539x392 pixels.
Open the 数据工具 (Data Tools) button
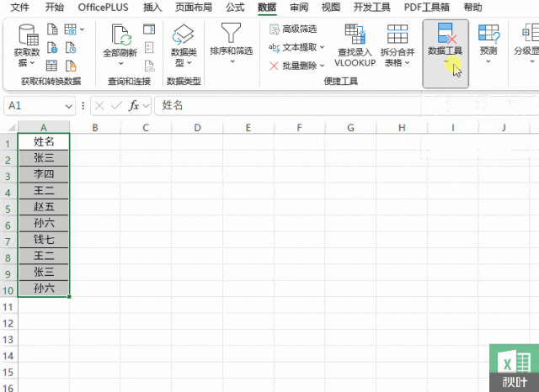pyautogui.click(x=445, y=38)
